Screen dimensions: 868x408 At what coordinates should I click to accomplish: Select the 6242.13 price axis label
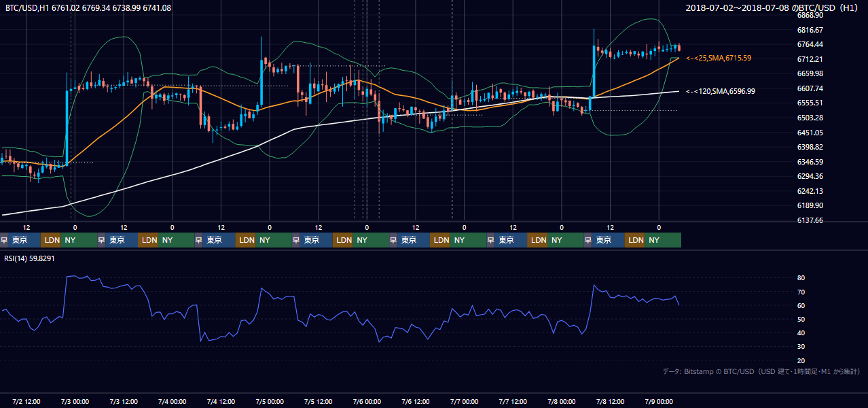810,191
